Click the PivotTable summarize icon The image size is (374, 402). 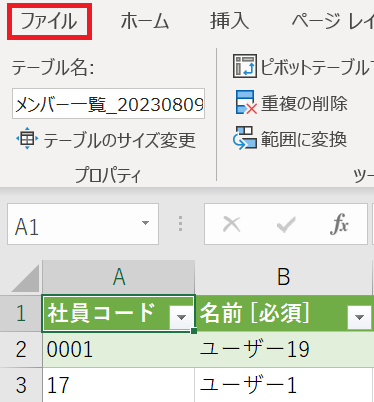pyautogui.click(x=245, y=66)
